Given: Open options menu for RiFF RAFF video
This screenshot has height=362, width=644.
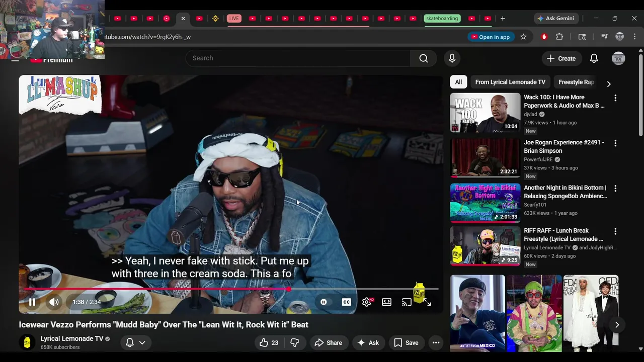Looking at the screenshot, I should click(x=615, y=232).
